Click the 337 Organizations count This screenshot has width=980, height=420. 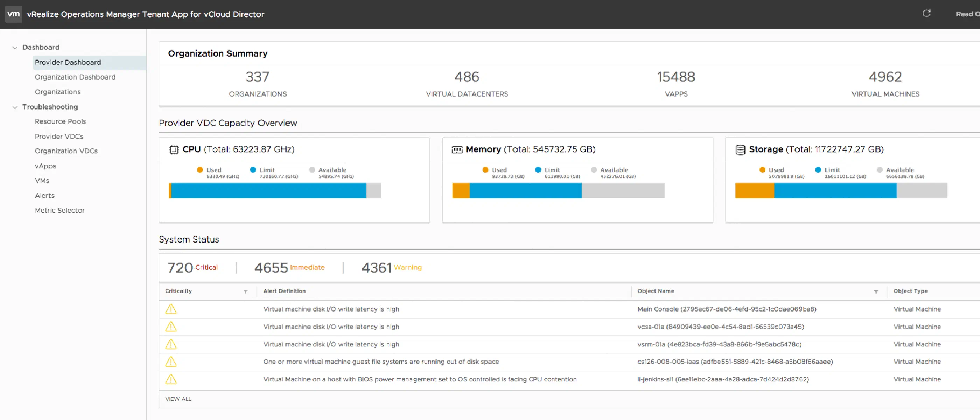(x=258, y=77)
